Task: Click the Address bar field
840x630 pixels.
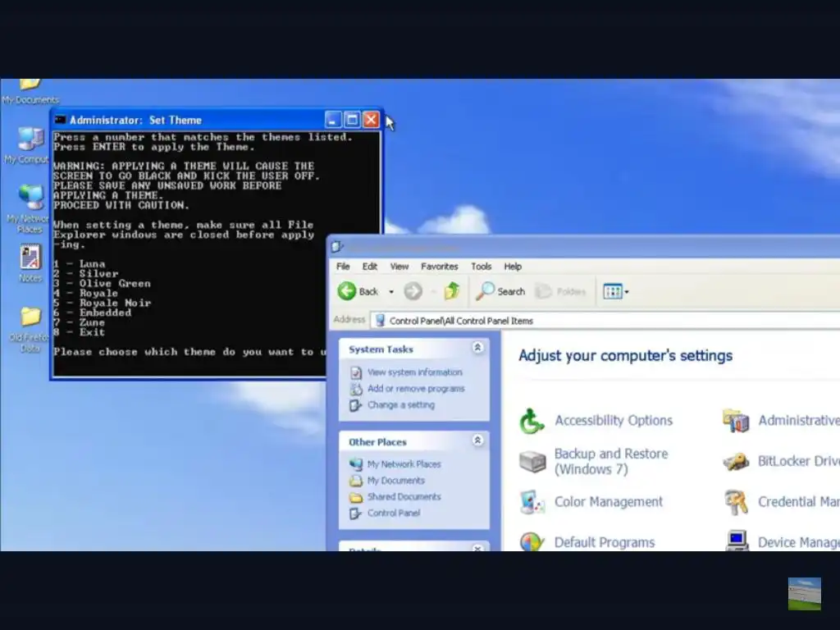Action: [605, 321]
